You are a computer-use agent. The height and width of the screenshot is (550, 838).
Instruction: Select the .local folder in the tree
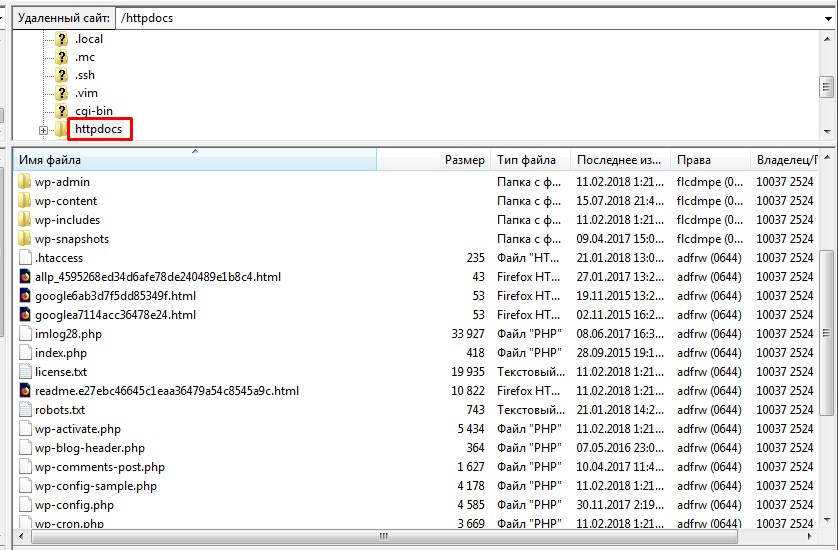point(88,39)
